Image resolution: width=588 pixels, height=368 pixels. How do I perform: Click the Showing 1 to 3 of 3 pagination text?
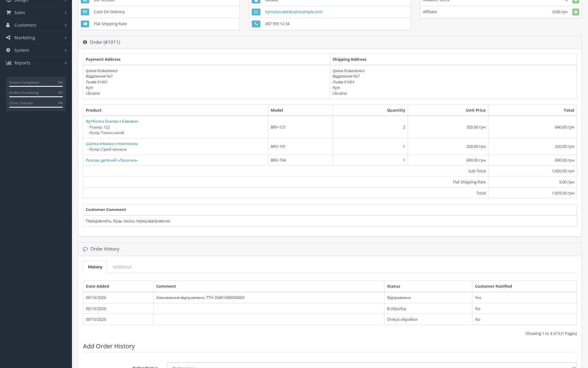pyautogui.click(x=551, y=334)
